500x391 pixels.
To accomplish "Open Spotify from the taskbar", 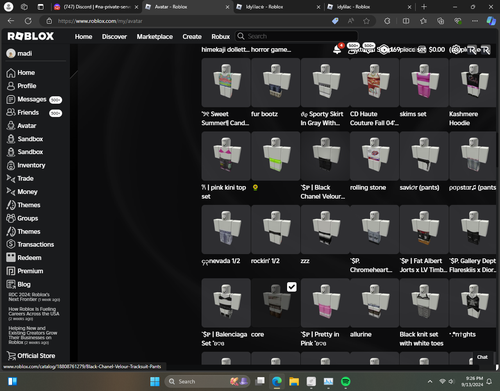I will pos(346,381).
